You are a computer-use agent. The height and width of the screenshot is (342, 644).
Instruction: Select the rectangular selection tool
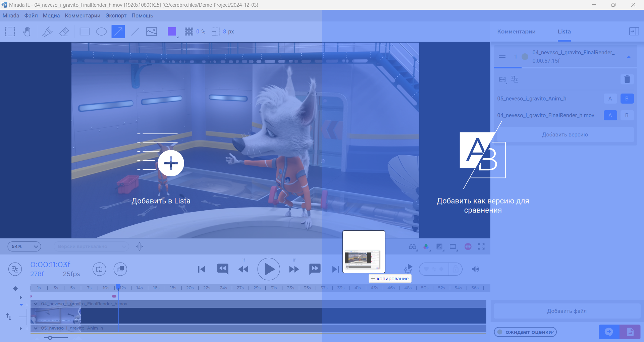click(x=10, y=32)
